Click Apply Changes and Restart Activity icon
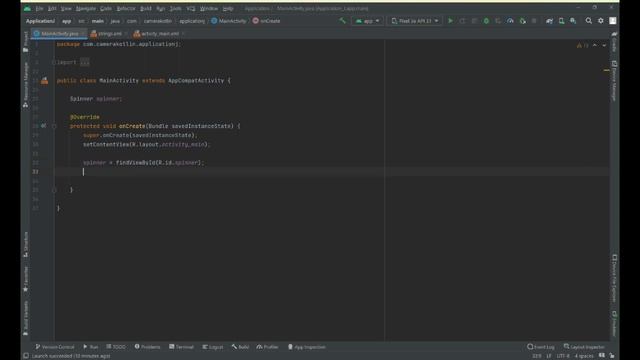Viewport: 640px width, 360px height. (462, 20)
